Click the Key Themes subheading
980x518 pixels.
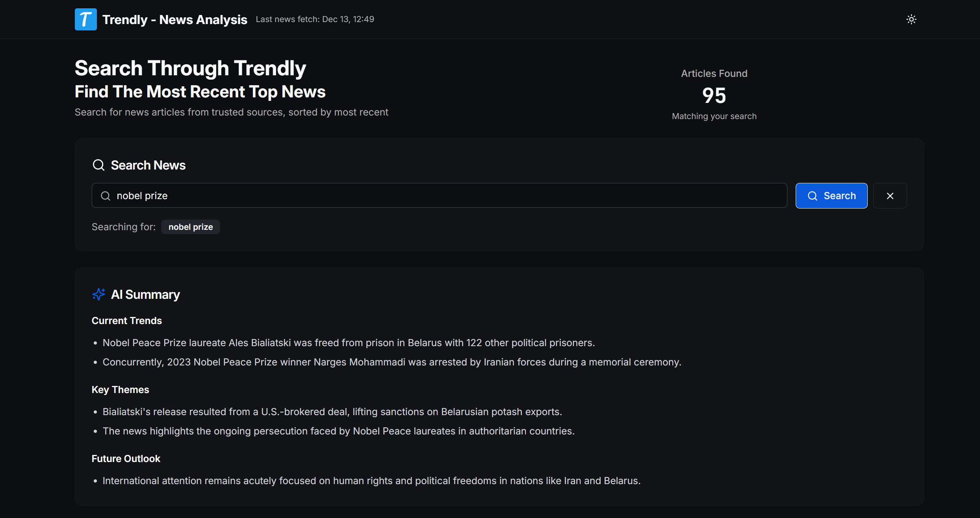120,390
